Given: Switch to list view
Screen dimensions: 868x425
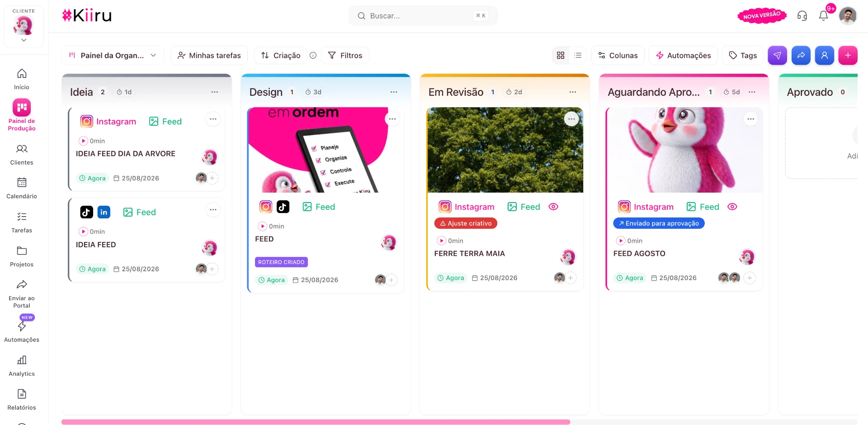Looking at the screenshot, I should (x=578, y=55).
